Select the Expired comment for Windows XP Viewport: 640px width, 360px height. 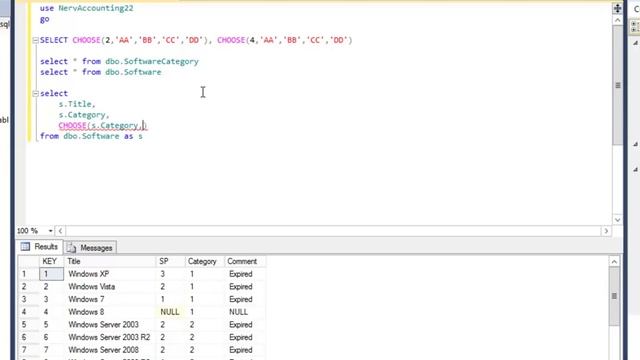tap(245, 274)
